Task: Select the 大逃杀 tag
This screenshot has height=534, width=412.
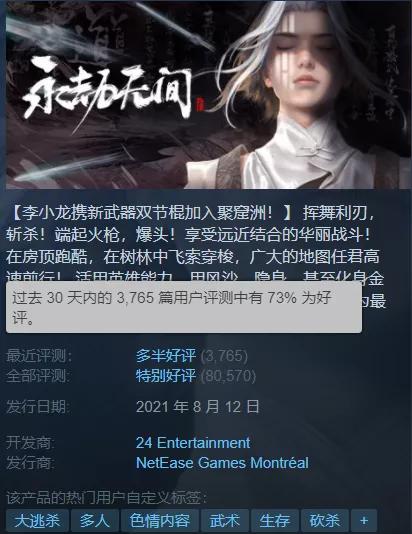Action: (x=37, y=521)
